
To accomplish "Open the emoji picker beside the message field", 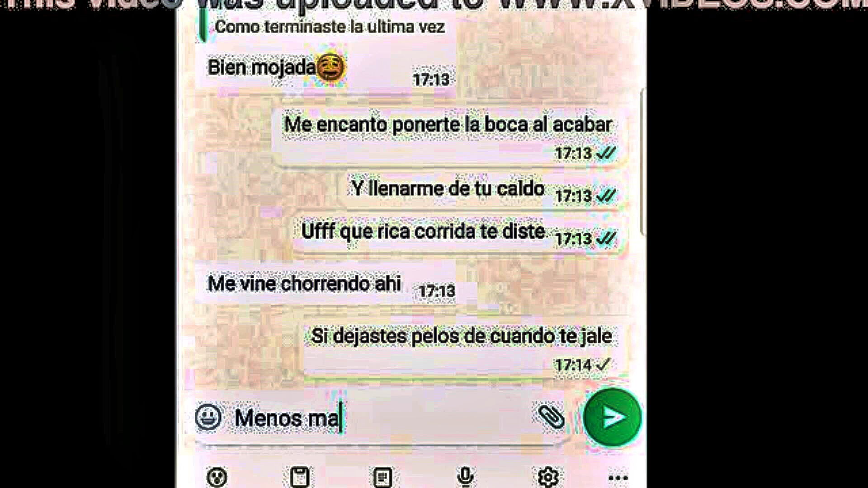I will point(208,417).
